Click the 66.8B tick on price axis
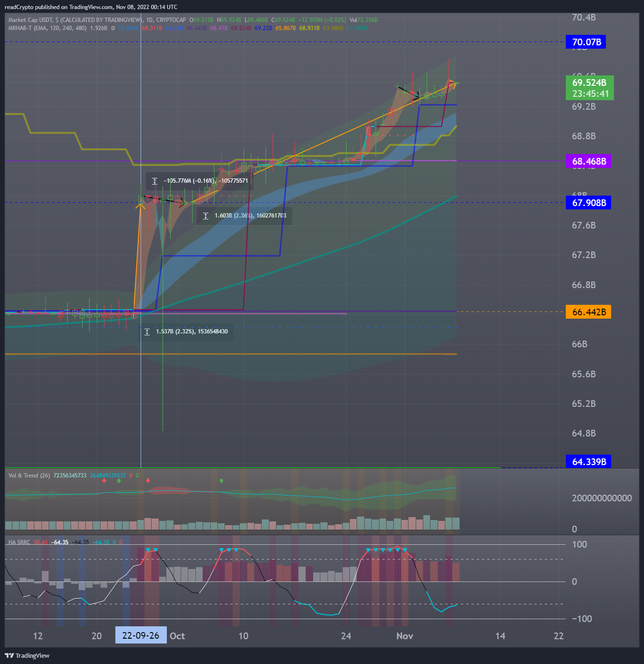This screenshot has width=644, height=664. [x=584, y=285]
